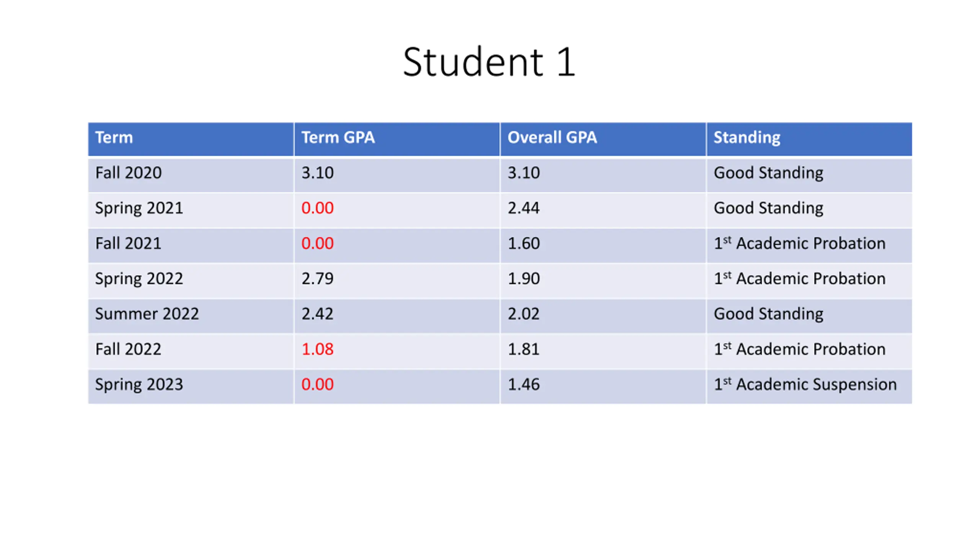
Task: Click the Summer 2022 term cell
Action: tap(191, 316)
